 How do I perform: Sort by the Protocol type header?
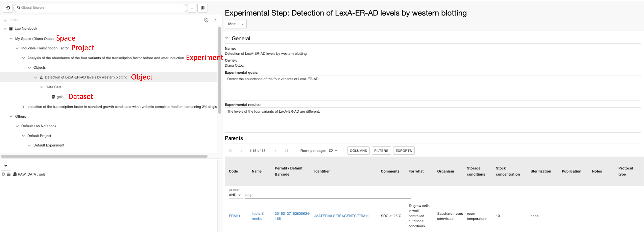(625, 171)
